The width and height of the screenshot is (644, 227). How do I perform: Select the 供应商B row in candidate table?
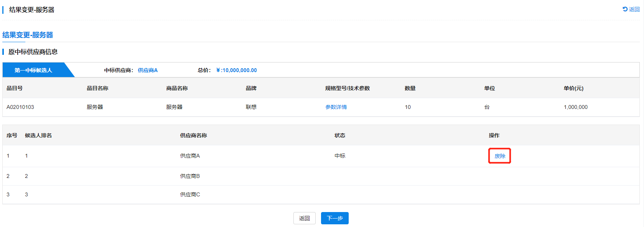coord(190,176)
